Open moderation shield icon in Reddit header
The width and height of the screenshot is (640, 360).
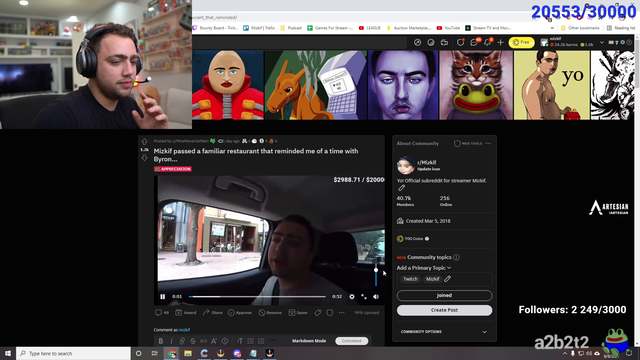click(x=460, y=42)
